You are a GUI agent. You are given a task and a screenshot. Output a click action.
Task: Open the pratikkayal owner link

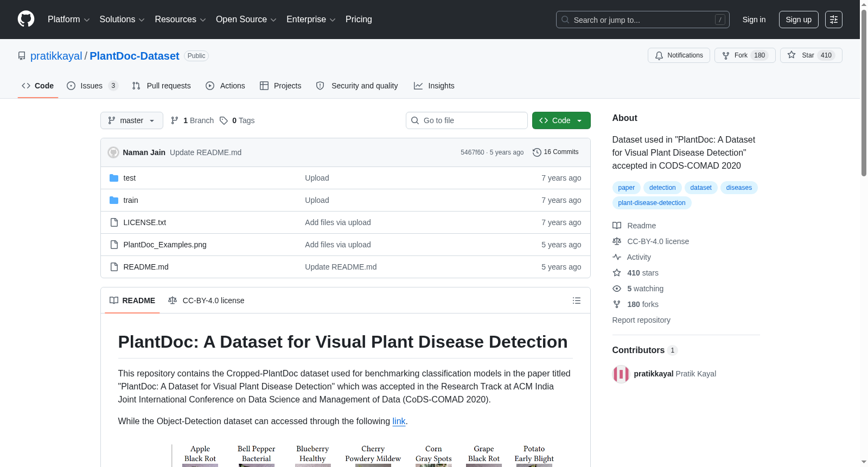56,56
